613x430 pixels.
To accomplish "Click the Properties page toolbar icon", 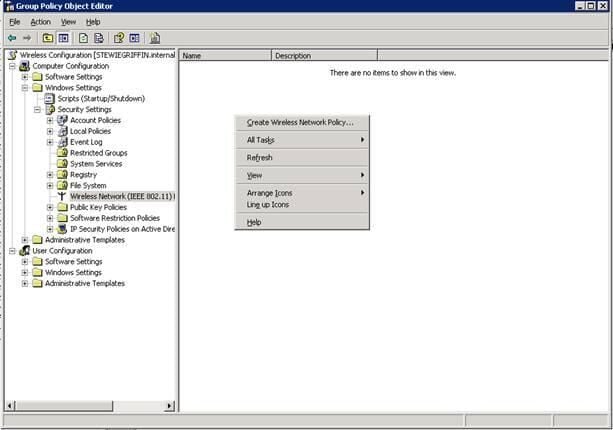I will 83,38.
